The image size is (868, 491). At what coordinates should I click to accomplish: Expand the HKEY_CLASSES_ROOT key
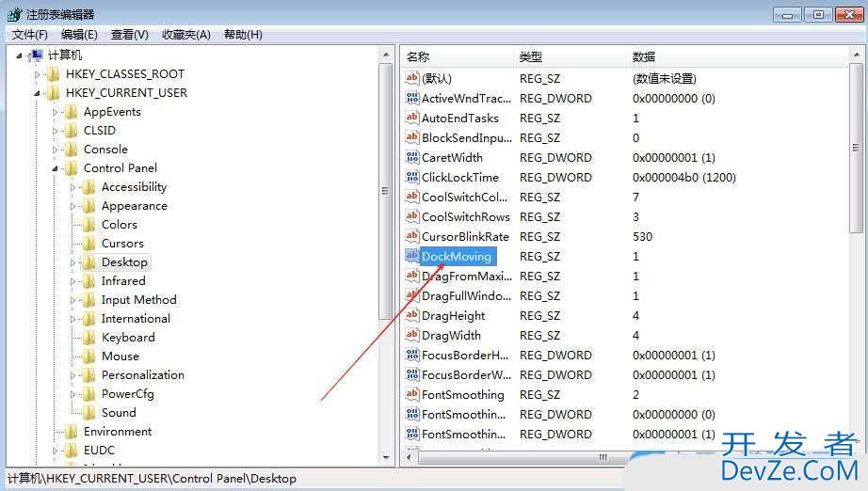coord(37,74)
